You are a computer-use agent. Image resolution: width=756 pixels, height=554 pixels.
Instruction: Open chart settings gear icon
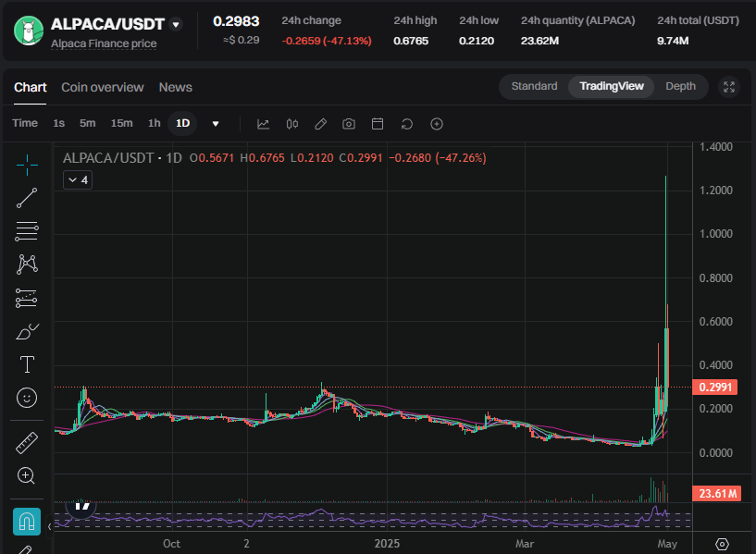click(722, 544)
